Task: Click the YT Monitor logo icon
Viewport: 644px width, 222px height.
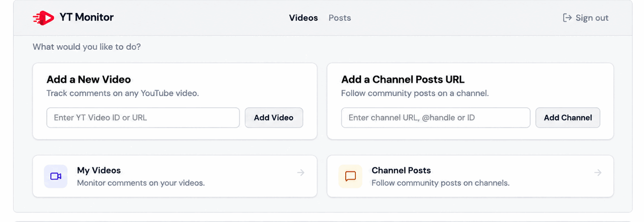Action: [x=44, y=18]
